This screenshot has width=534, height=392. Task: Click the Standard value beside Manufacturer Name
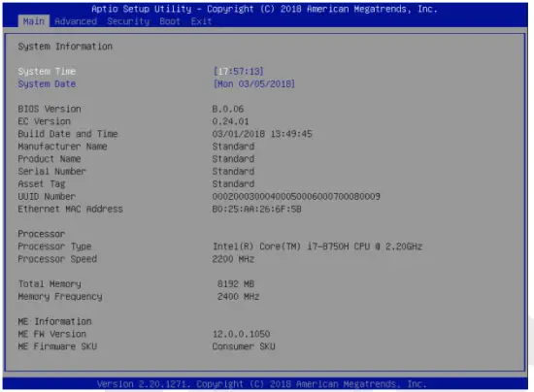233,147
